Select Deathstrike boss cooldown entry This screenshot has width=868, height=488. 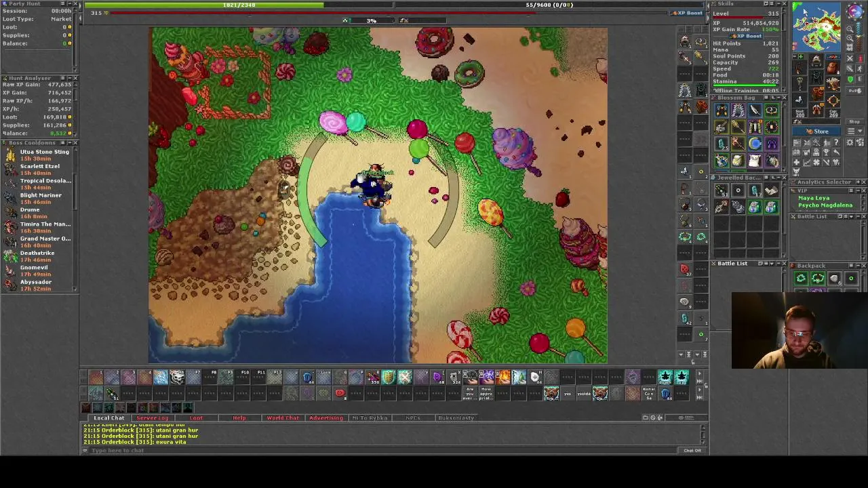coord(38,256)
